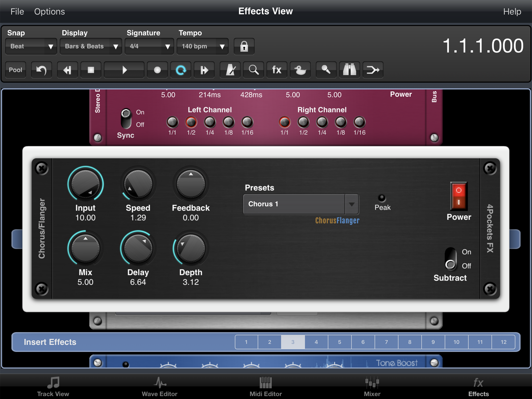Click the tempo lock icon
532x399 pixels.
244,46
